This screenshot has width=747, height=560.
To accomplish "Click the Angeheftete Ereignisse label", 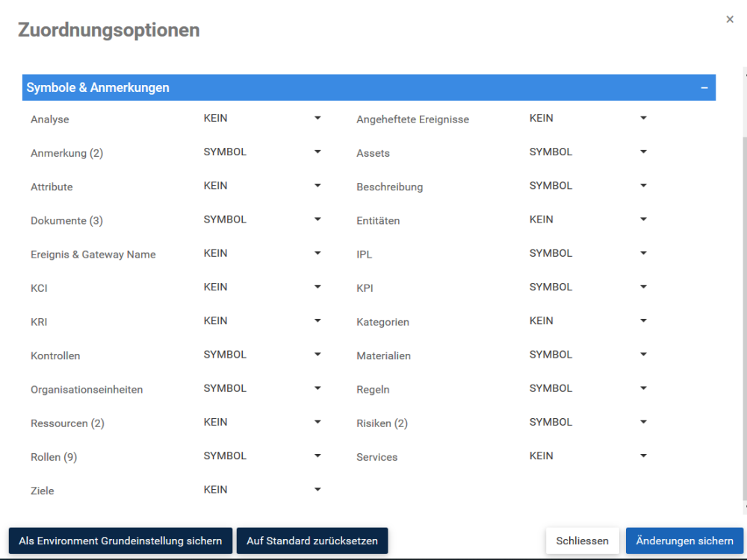I will pyautogui.click(x=412, y=119).
